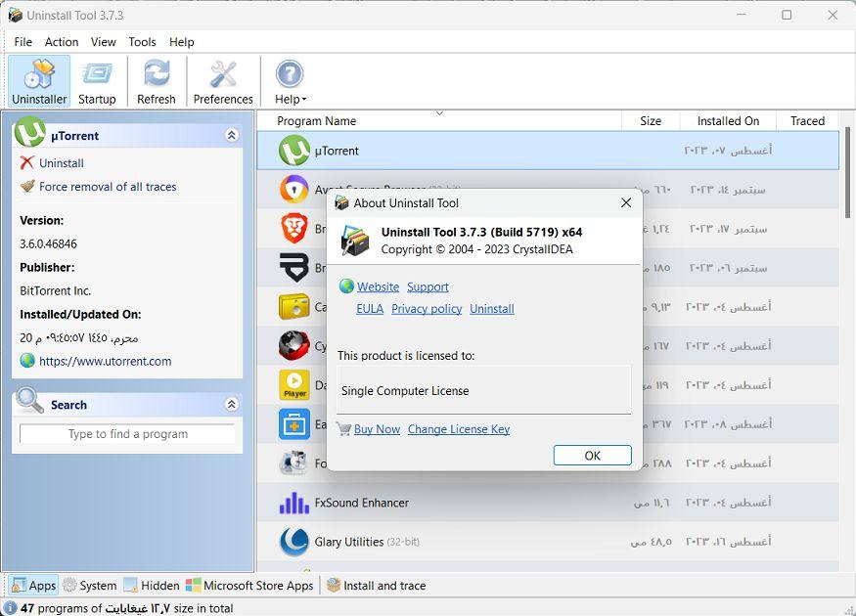The image size is (856, 616).
Task: Switch to the Hidden tab
Action: [x=152, y=586]
